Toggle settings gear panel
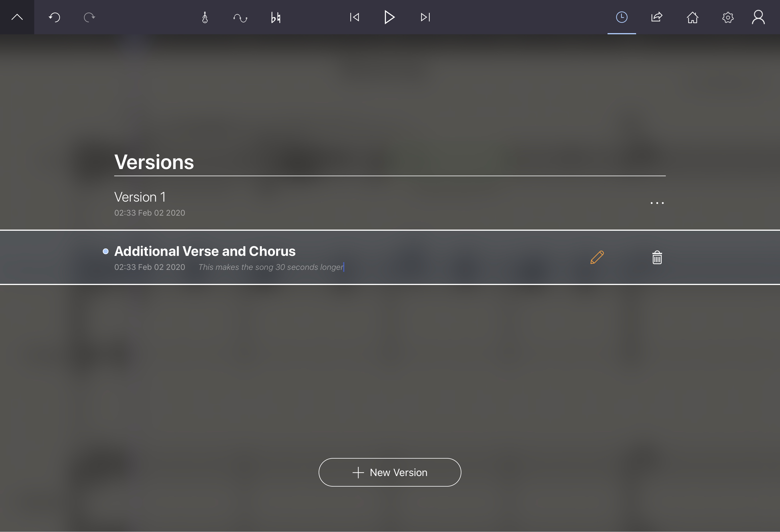Screen dimensions: 780x532 pos(728,17)
